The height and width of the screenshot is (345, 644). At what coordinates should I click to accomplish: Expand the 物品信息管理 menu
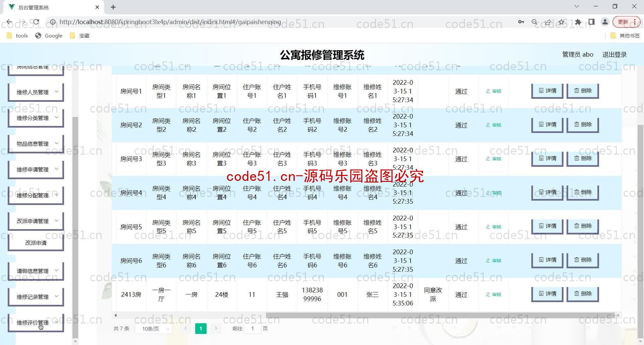(x=36, y=144)
